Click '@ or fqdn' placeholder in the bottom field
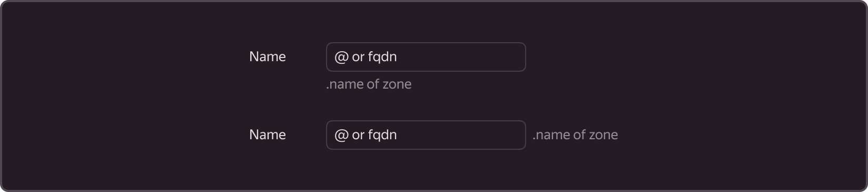 click(x=366, y=135)
